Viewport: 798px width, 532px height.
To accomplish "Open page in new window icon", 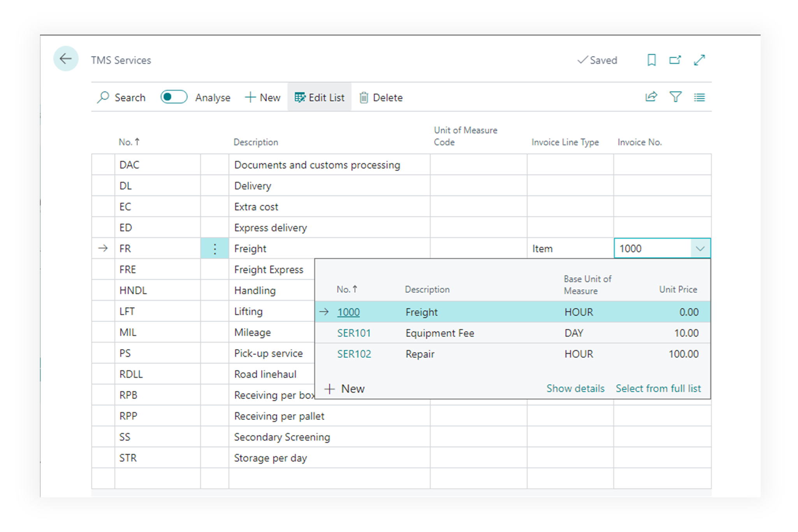I will point(675,60).
